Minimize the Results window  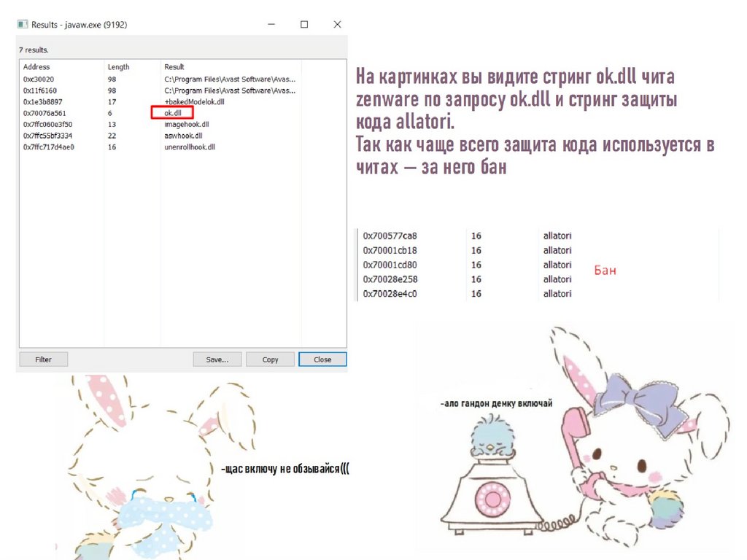271,25
